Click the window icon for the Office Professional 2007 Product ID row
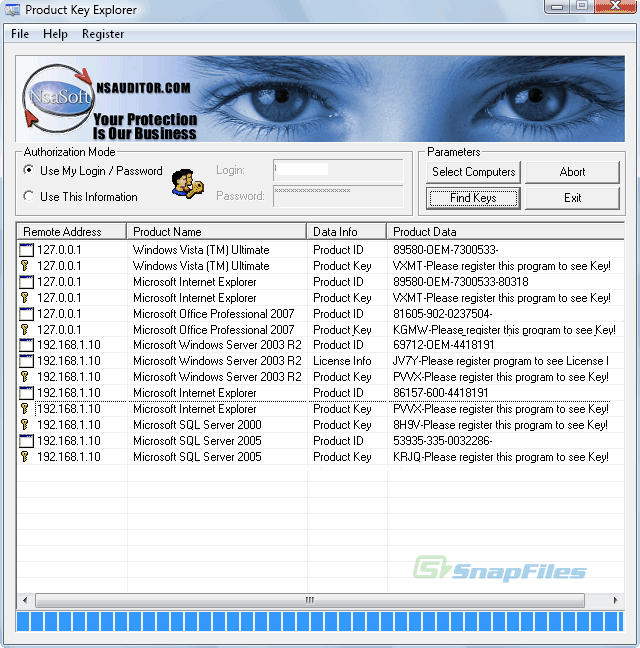 (x=26, y=314)
